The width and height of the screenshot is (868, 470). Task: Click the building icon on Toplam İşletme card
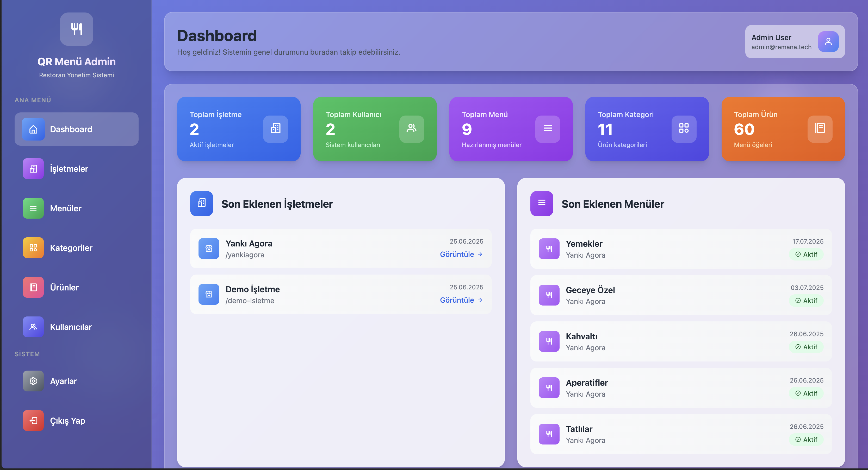(x=275, y=129)
